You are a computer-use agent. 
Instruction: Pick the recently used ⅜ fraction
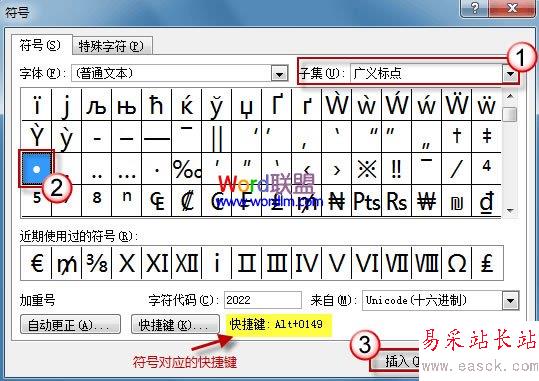[96, 263]
